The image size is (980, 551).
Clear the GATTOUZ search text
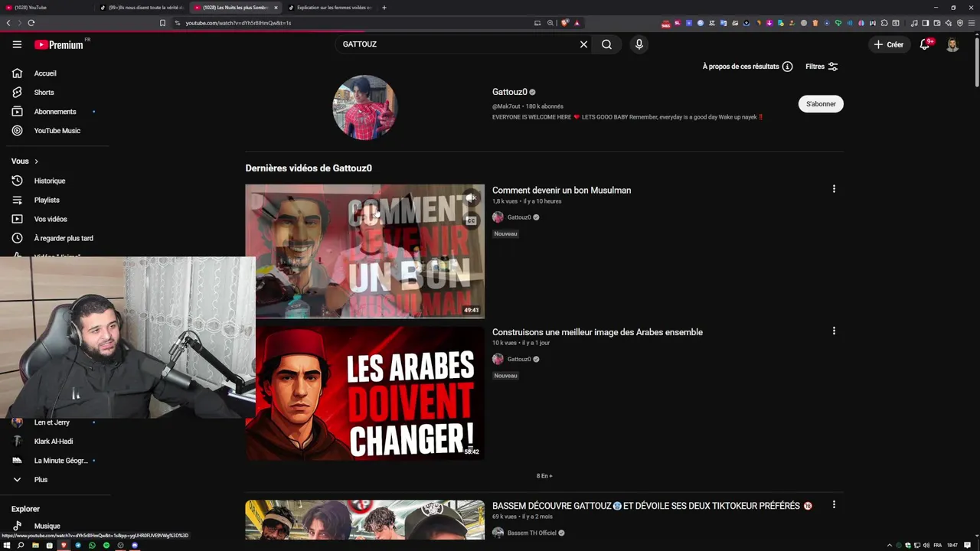click(x=583, y=44)
